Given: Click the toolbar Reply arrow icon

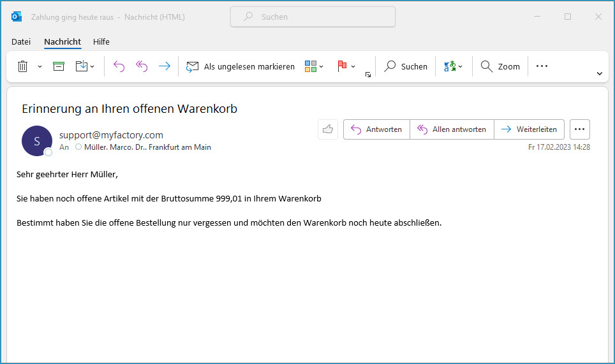Looking at the screenshot, I should point(119,66).
